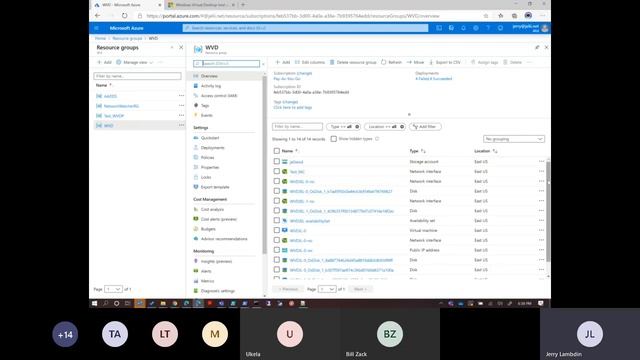
Task: Open the Windows action center notification icon
Action: tap(541, 303)
